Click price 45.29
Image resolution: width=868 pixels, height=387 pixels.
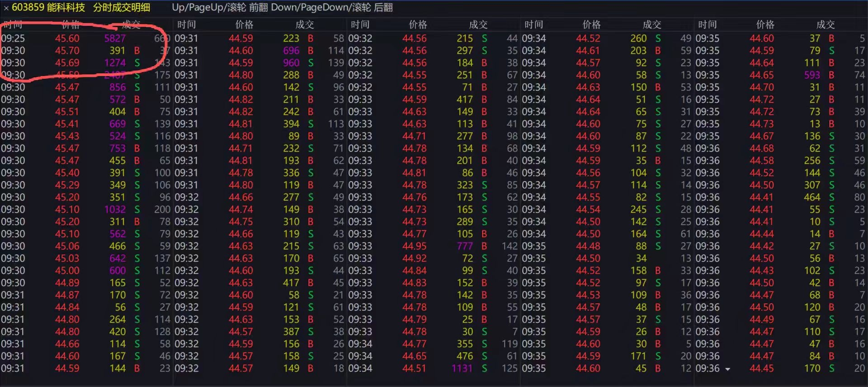pos(67,185)
